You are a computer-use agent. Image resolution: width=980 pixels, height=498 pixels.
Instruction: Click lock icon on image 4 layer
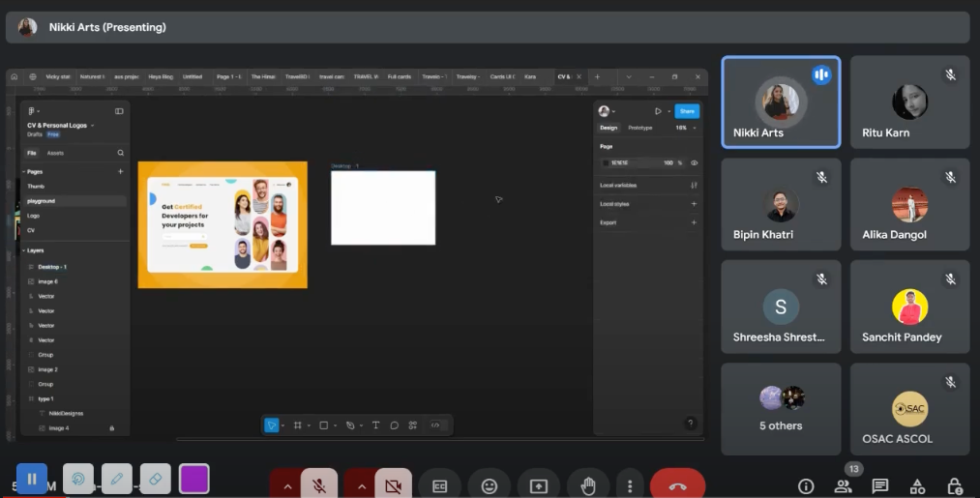click(x=112, y=428)
